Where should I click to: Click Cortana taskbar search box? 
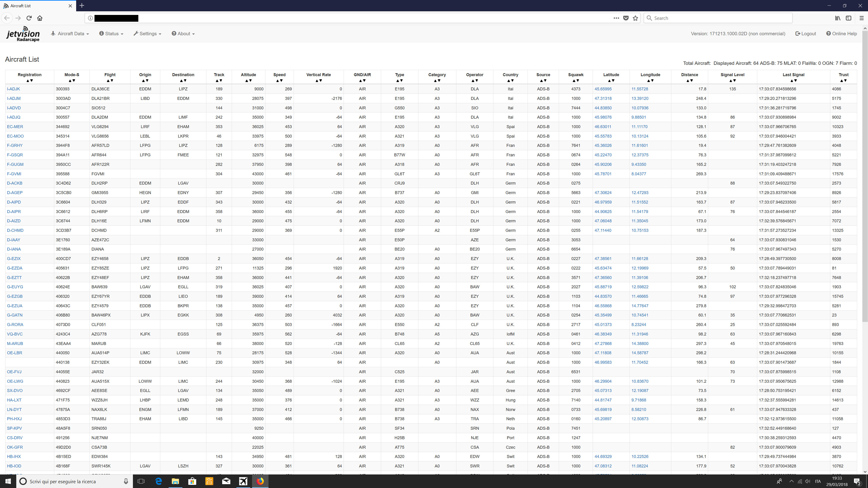coord(74,482)
